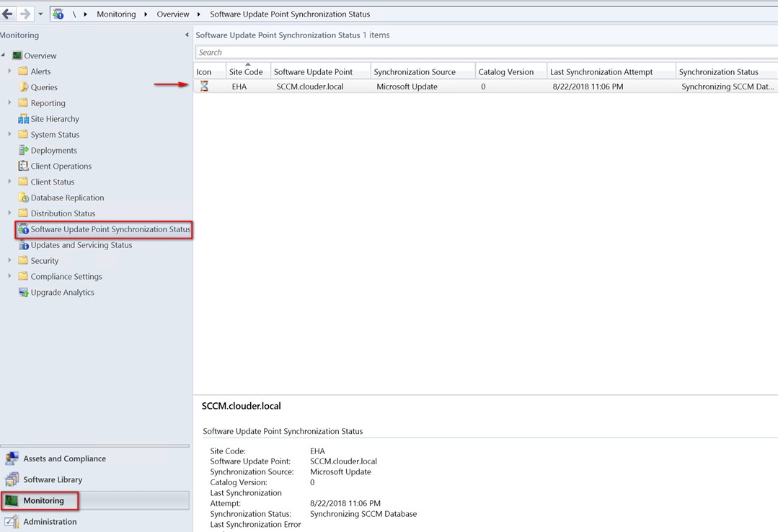
Task: Select Monitoring in the breadcrumb path
Action: 116,14
